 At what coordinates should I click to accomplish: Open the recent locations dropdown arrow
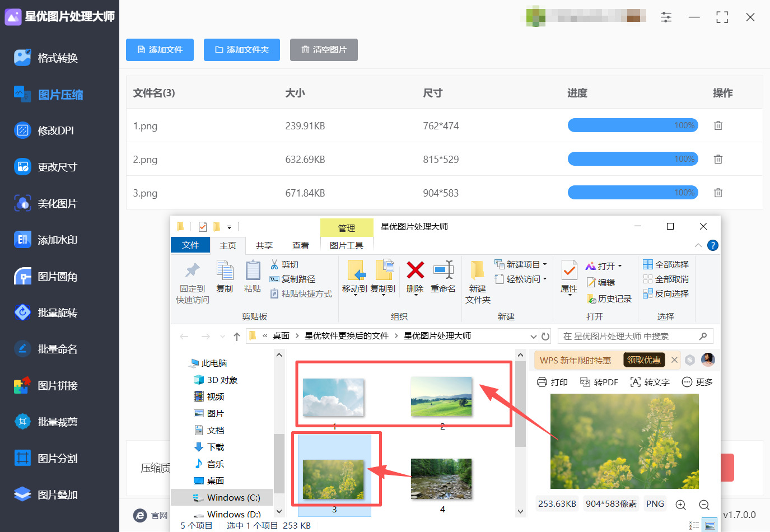pos(223,337)
